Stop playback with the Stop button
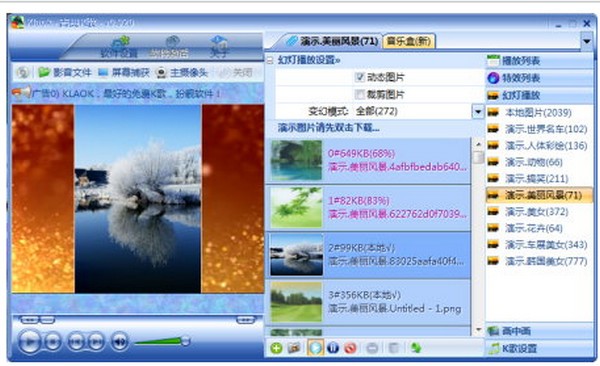 click(x=52, y=341)
